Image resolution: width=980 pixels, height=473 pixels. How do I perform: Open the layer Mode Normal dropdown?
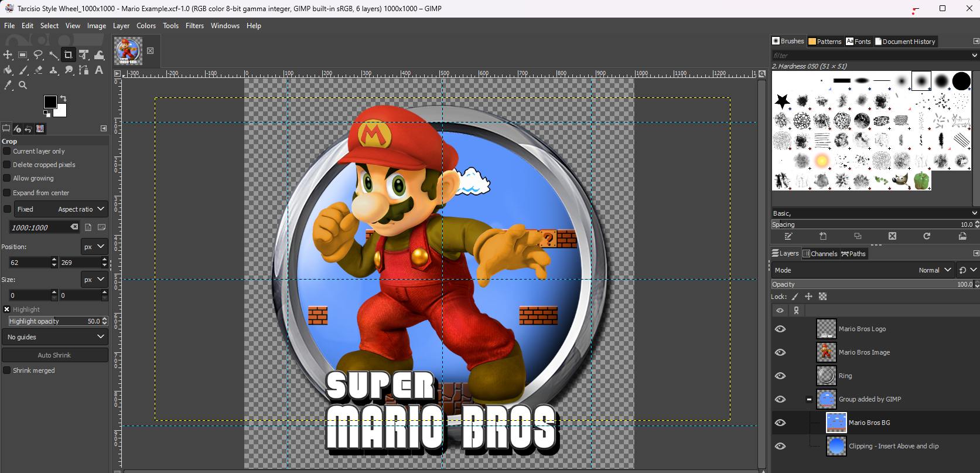click(x=862, y=270)
